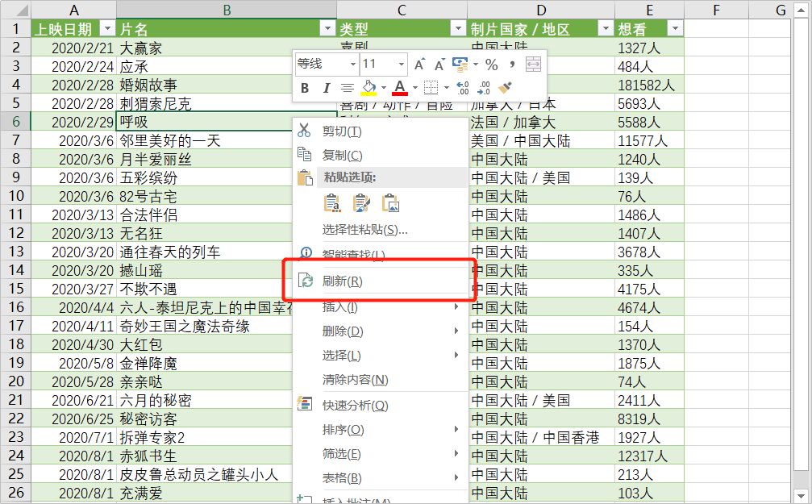Click the refresh icon next to 刷新
Image resolution: width=812 pixels, height=504 pixels.
coord(305,281)
